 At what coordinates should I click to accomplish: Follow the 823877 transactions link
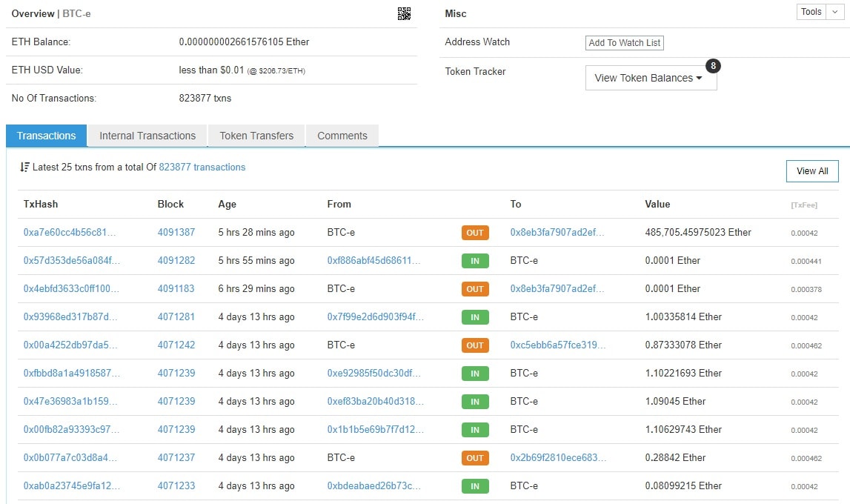202,168
